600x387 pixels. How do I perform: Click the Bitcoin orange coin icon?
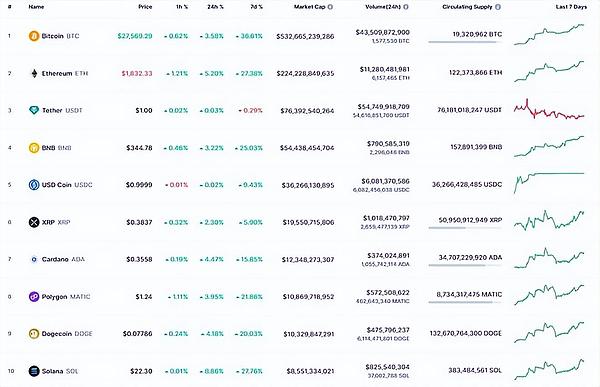(34, 36)
